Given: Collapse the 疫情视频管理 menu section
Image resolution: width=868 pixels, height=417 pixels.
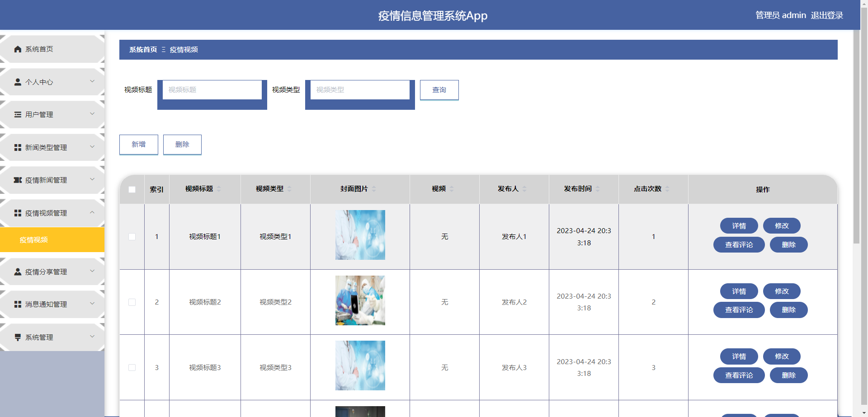Looking at the screenshot, I should click(x=52, y=213).
